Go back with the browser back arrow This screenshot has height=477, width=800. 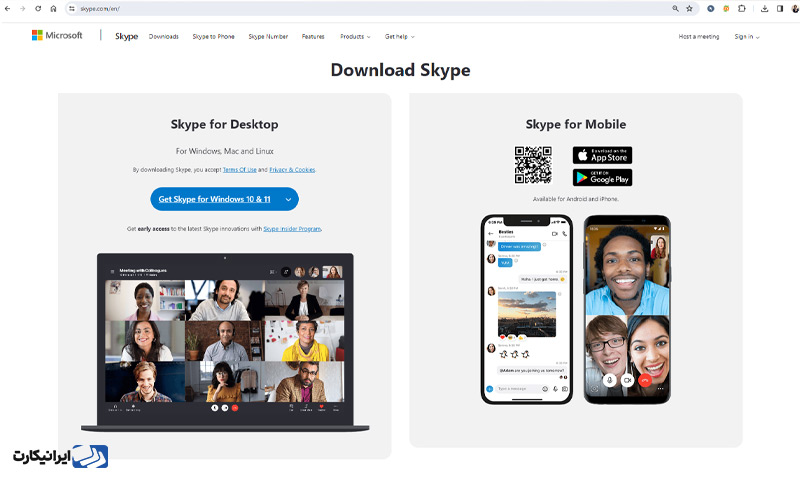pyautogui.click(x=7, y=9)
